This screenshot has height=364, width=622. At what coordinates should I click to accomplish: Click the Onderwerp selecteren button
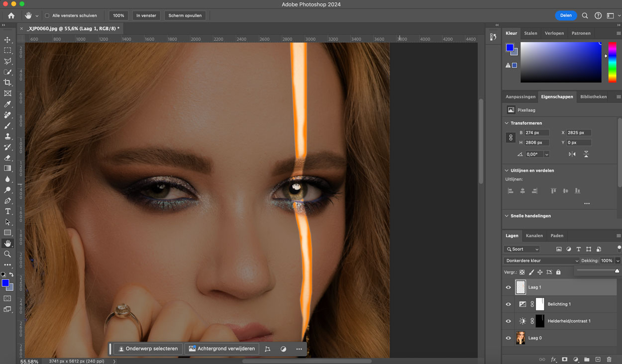(x=148, y=349)
